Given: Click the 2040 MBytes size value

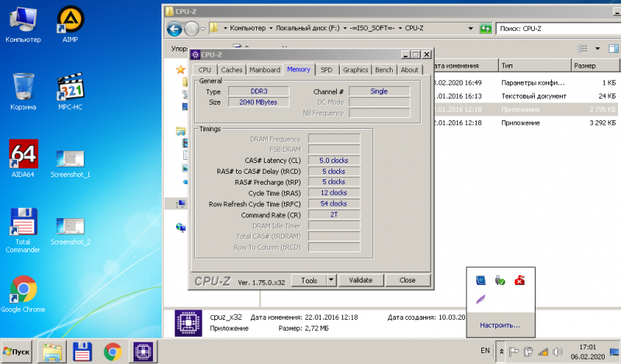Looking at the screenshot, I should tap(258, 102).
